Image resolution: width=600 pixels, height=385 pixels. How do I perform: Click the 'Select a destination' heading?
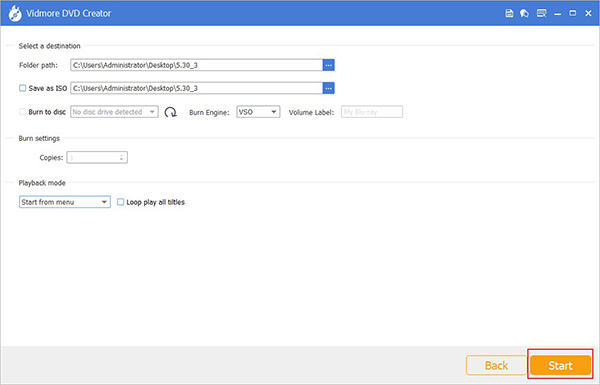[49, 46]
